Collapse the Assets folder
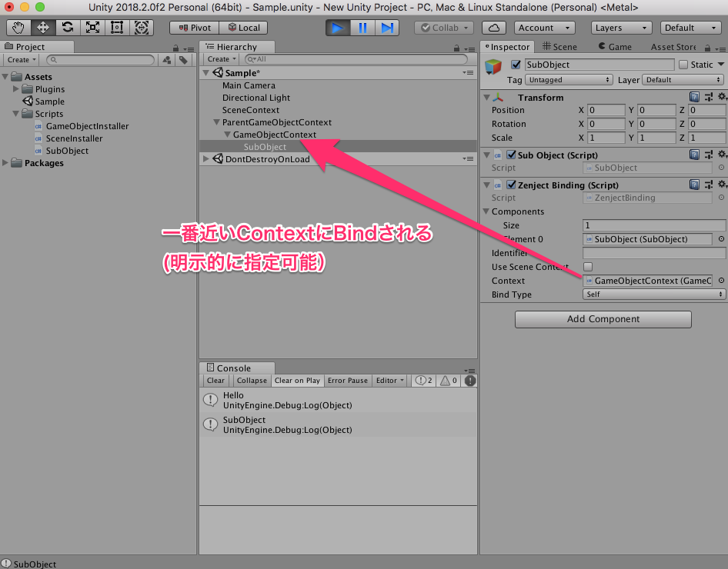This screenshot has width=728, height=569. [5, 77]
